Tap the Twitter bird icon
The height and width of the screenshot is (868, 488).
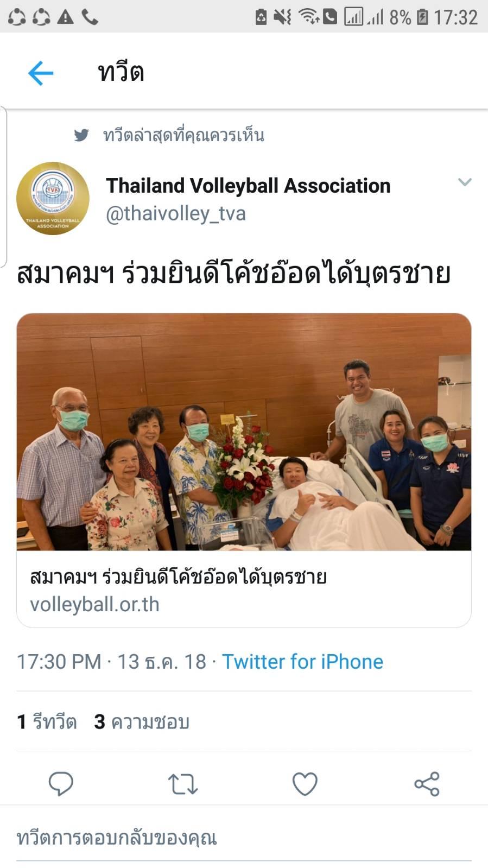[x=81, y=135]
